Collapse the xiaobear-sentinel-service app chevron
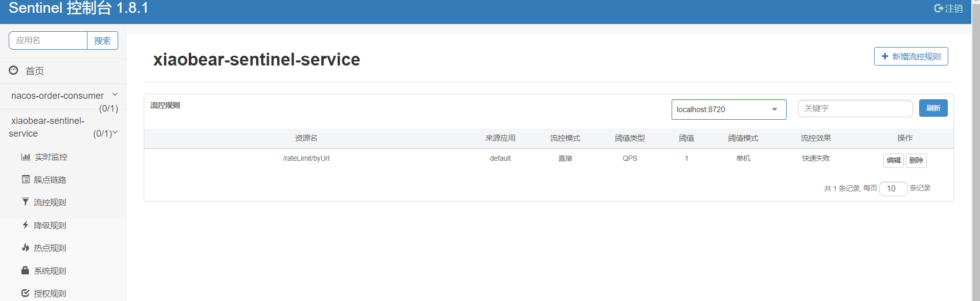 point(115,133)
